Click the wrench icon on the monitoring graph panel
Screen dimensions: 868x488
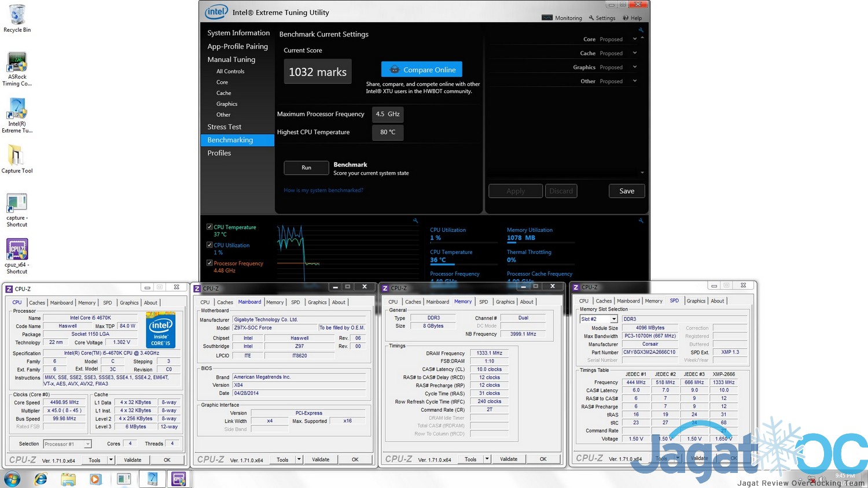(415, 221)
